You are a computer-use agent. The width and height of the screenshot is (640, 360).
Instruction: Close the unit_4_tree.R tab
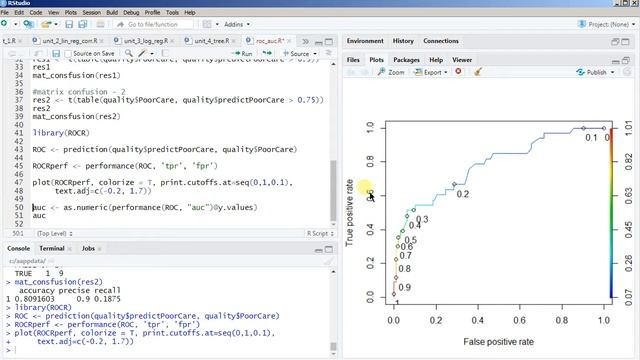[233, 41]
